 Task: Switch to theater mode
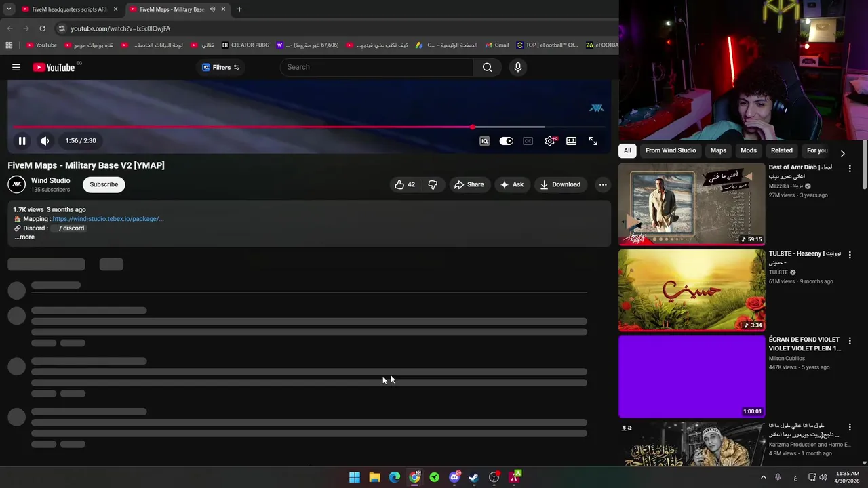572,141
